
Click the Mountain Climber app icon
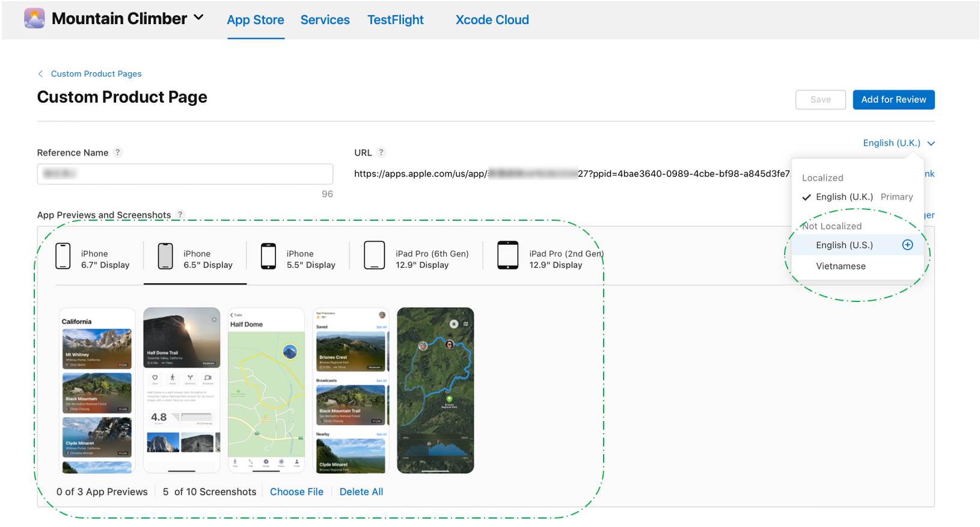(34, 19)
